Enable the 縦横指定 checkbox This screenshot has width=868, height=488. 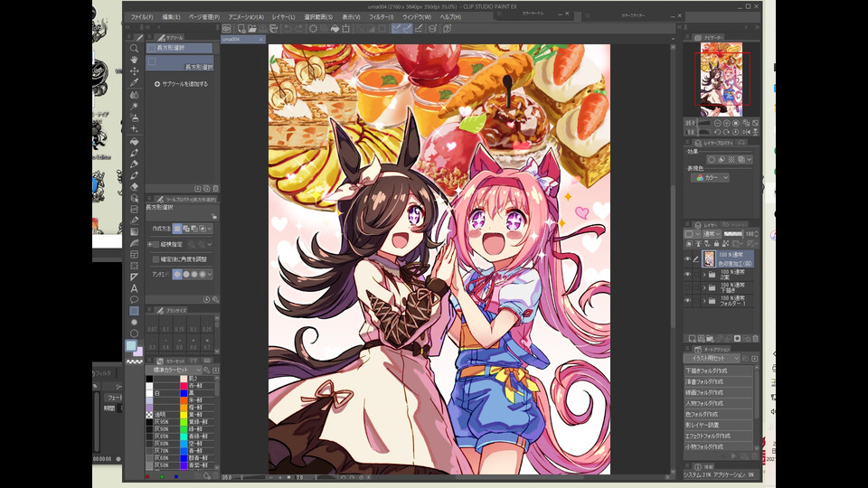point(156,244)
